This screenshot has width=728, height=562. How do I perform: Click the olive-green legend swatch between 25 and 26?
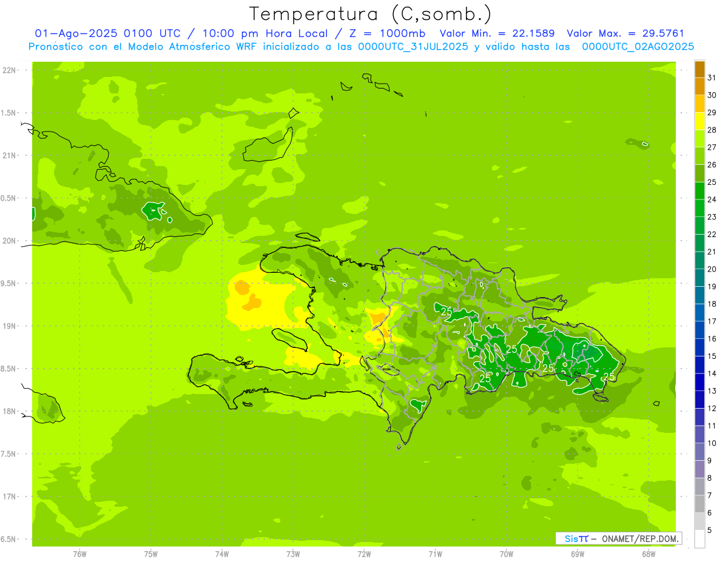pos(699,173)
